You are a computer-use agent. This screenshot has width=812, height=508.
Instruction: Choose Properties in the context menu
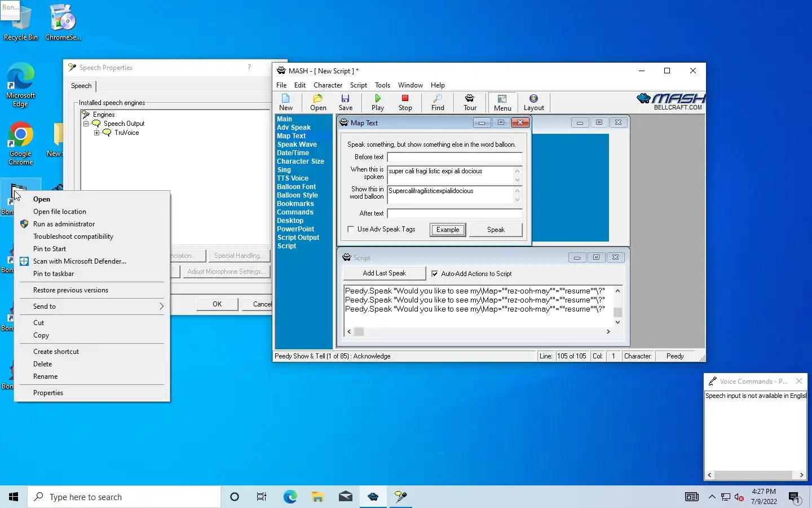[92, 393]
